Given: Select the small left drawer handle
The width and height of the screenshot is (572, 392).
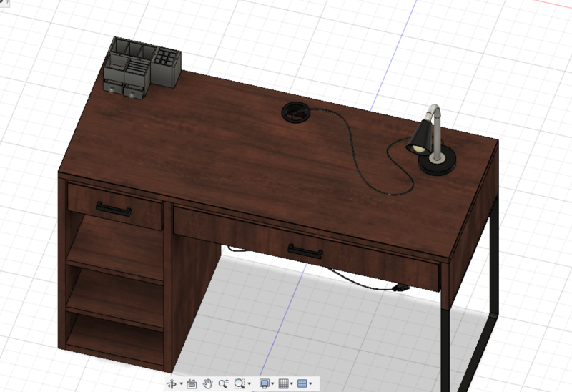Looking at the screenshot, I should tap(114, 209).
